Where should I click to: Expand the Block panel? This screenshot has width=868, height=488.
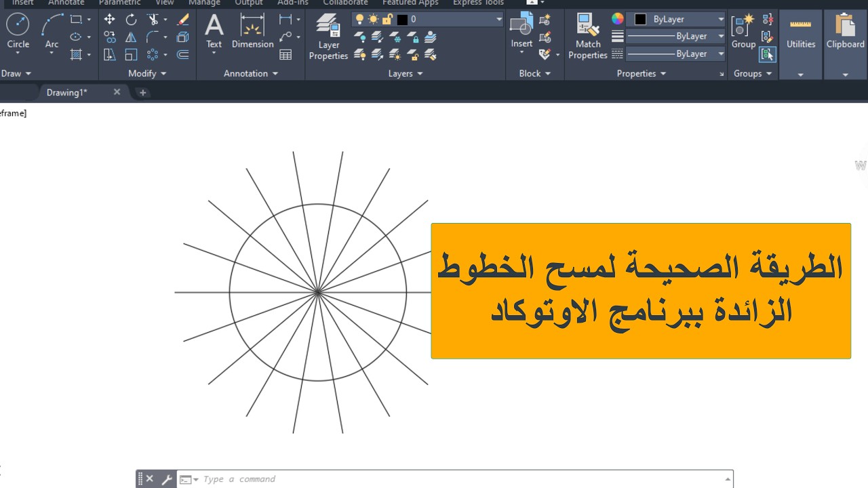[x=535, y=73]
